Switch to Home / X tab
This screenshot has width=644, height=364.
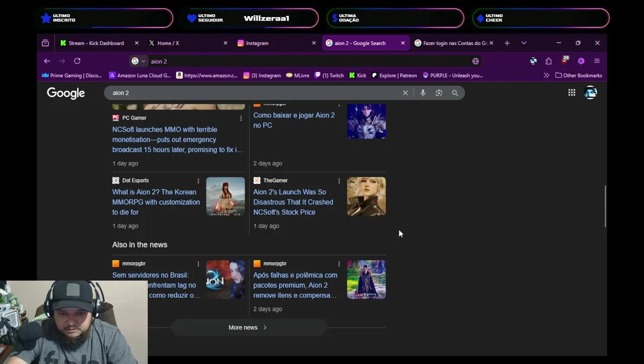[188, 43]
